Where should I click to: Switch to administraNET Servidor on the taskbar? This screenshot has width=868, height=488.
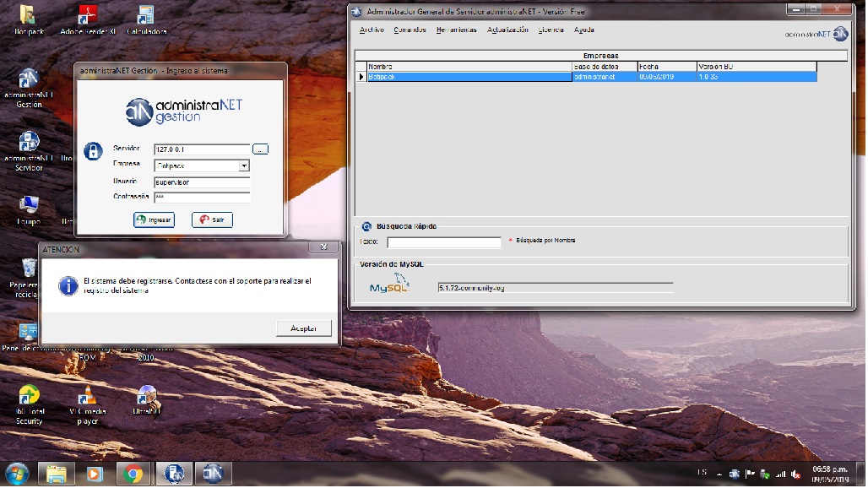175,474
